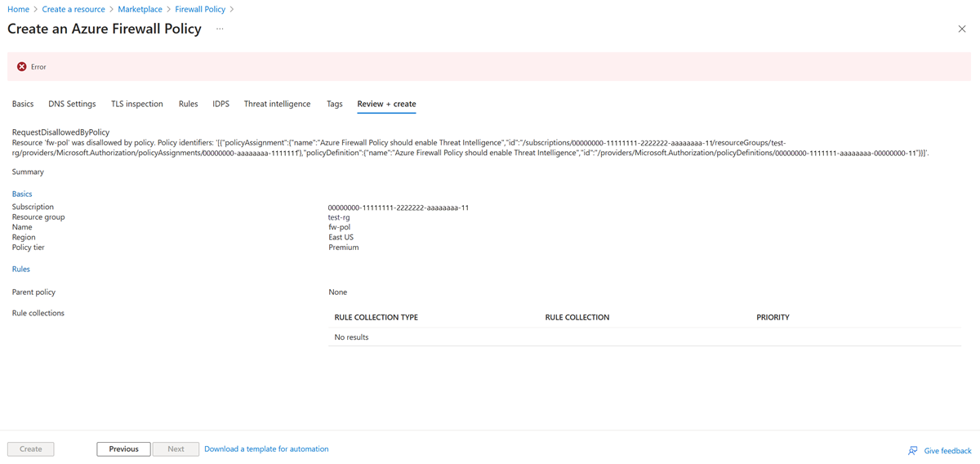This screenshot has width=980, height=464.
Task: Open the Tags tab
Action: coord(334,104)
